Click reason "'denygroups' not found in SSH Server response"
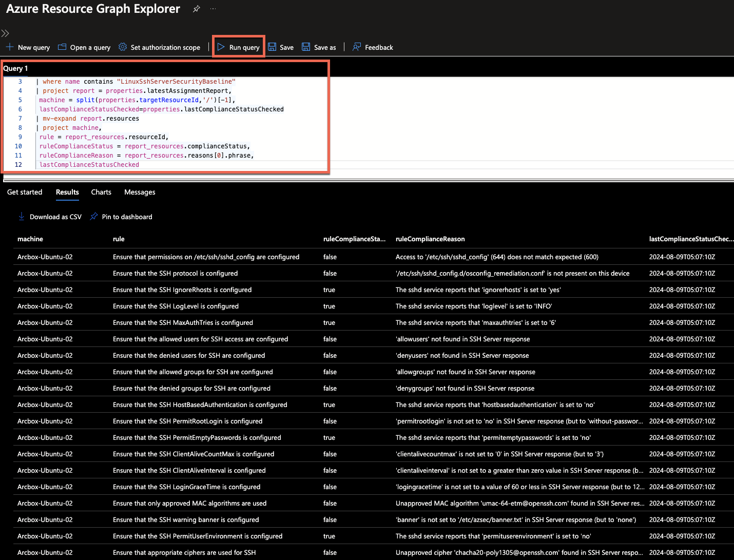 pos(465,389)
